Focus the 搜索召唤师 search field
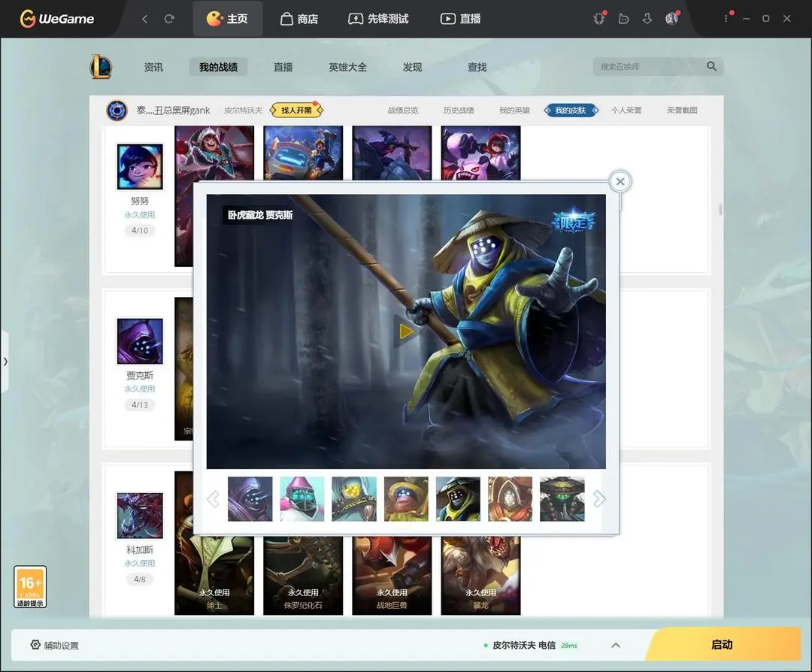Viewport: 812px width, 672px height. coord(650,67)
